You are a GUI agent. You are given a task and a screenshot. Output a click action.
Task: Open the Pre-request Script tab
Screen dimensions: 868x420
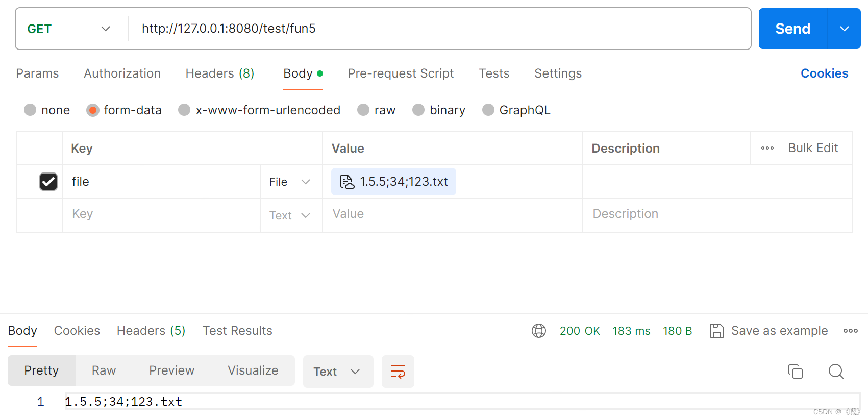[401, 73]
